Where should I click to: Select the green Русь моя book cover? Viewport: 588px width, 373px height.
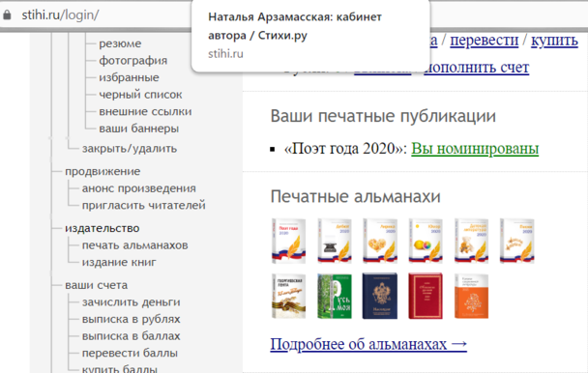[x=334, y=296]
